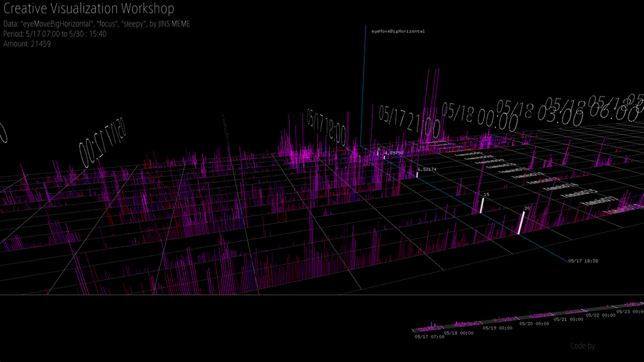Click the 'Code by' credit text
This screenshot has height=362, width=644.
tap(583, 346)
